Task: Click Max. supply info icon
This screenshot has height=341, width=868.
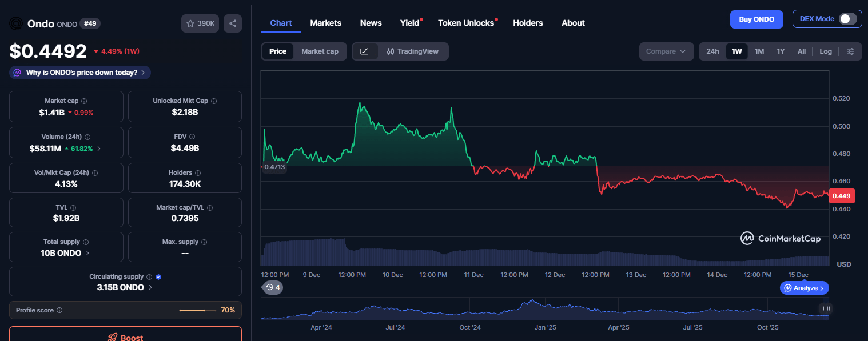Action: point(204,242)
